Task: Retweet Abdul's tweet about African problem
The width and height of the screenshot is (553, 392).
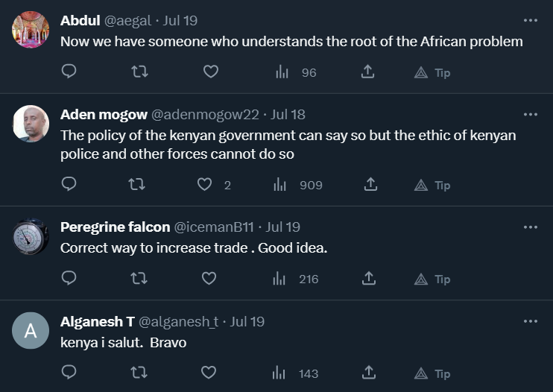Action: pos(139,72)
